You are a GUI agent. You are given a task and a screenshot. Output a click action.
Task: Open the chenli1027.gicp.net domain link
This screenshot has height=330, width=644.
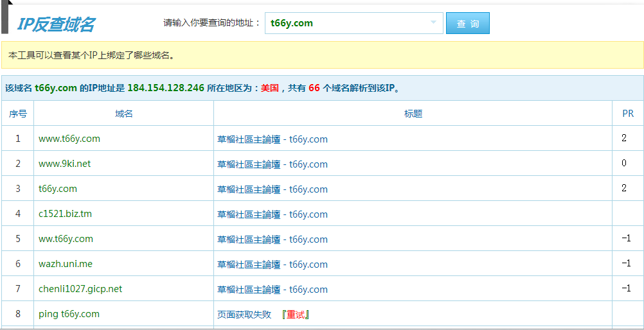pos(80,289)
